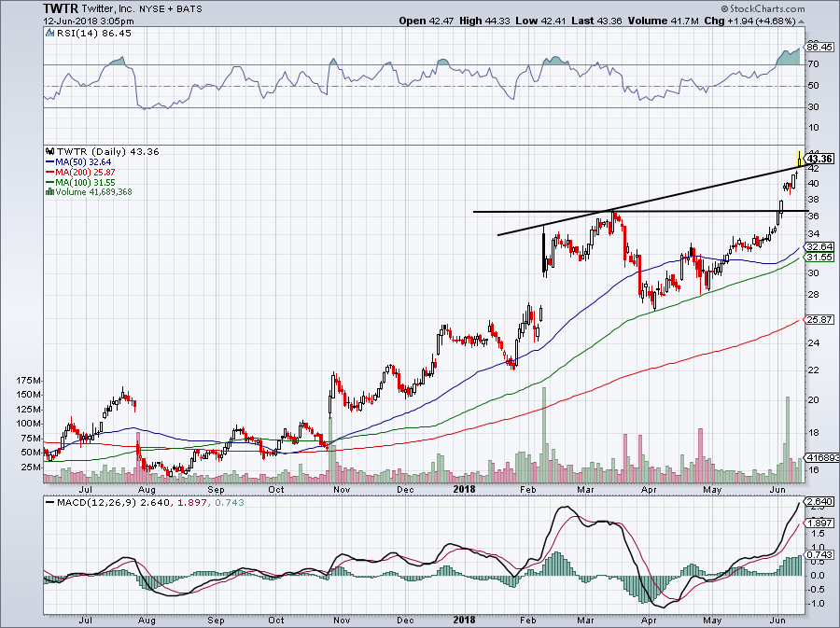Select the Last 43.36 value
This screenshot has height=628, width=840.
[596, 21]
